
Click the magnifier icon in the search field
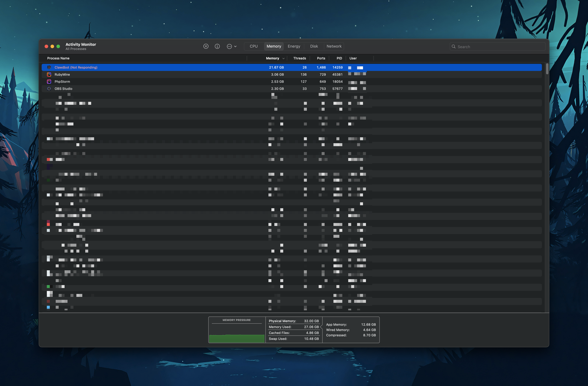(x=454, y=46)
